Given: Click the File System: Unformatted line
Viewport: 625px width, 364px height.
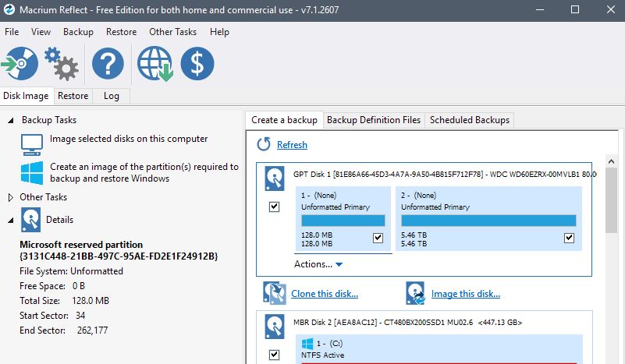Looking at the screenshot, I should click(x=71, y=271).
